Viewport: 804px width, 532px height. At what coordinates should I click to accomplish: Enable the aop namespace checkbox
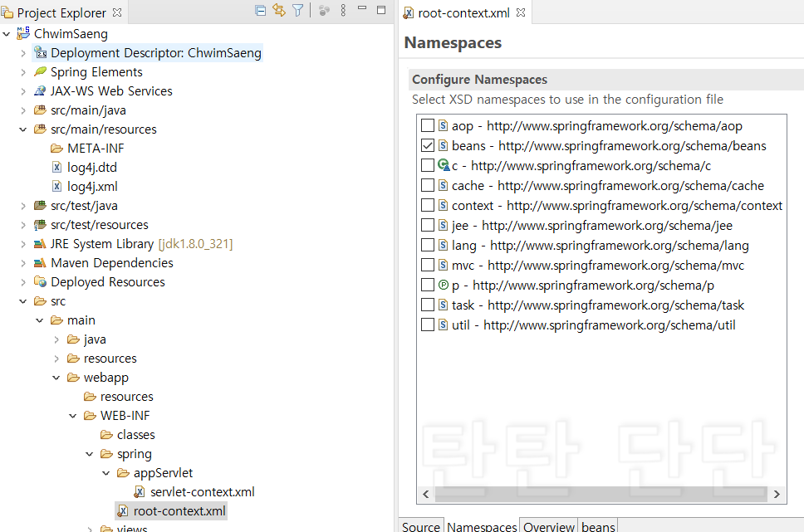pos(428,125)
